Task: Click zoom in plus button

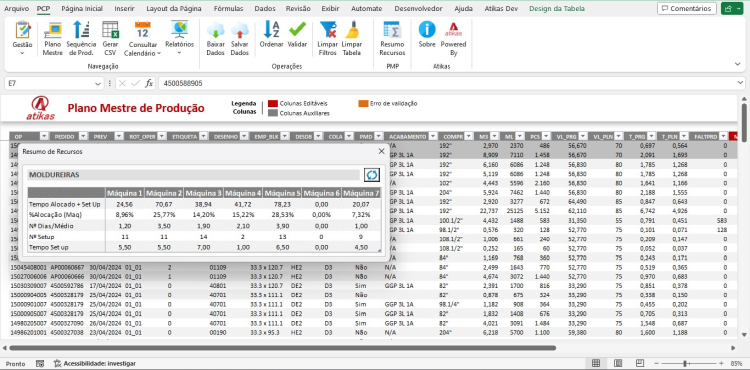Action: click(721, 363)
